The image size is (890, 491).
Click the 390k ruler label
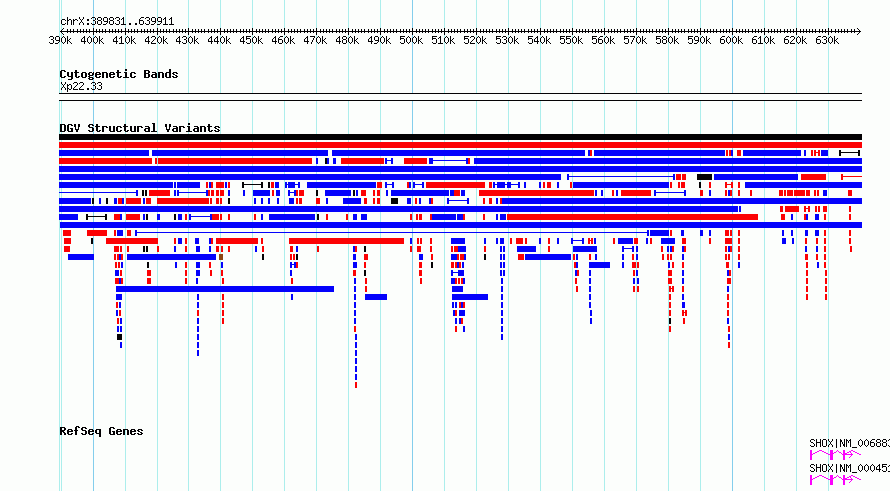pyautogui.click(x=60, y=41)
